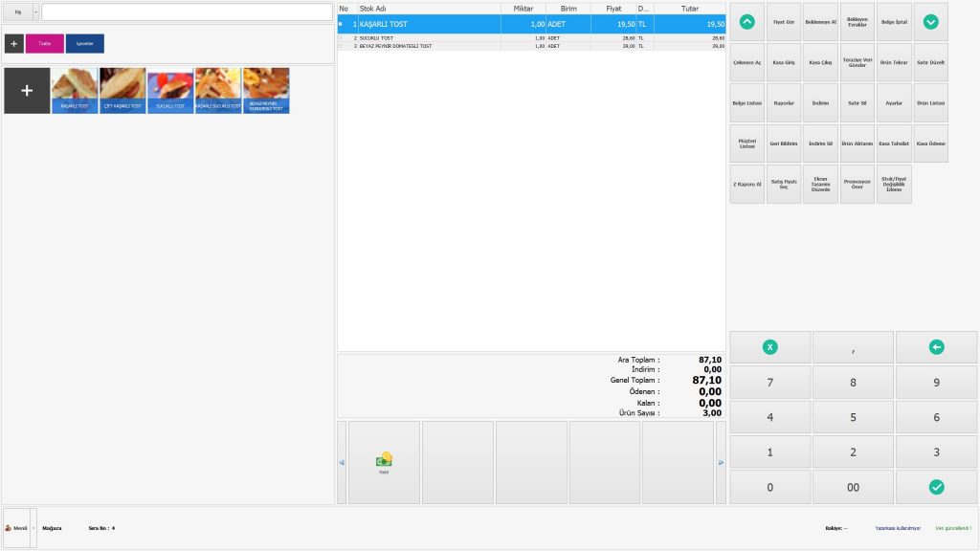980x551 pixels.
Task: Expand the Menü dropdown arrow
Action: coord(33,527)
